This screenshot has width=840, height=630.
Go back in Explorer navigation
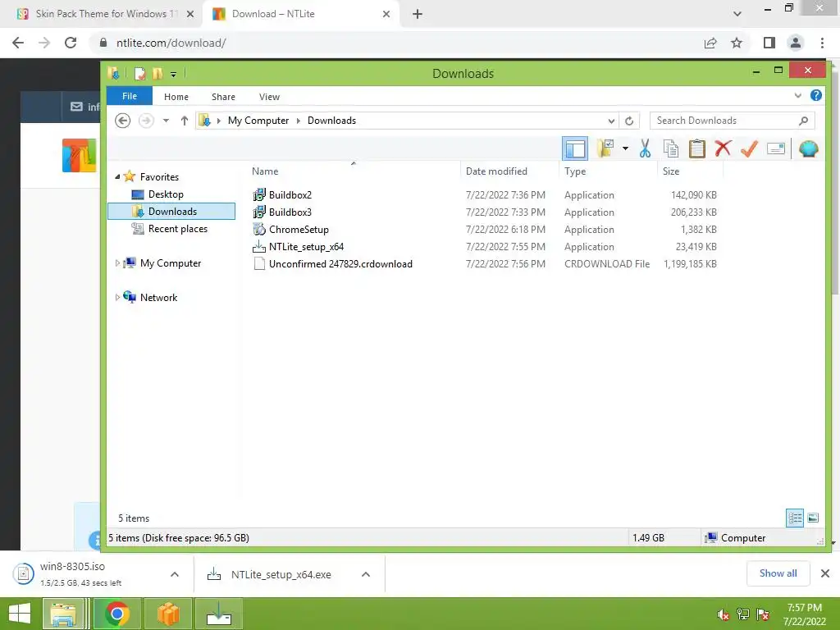(123, 121)
